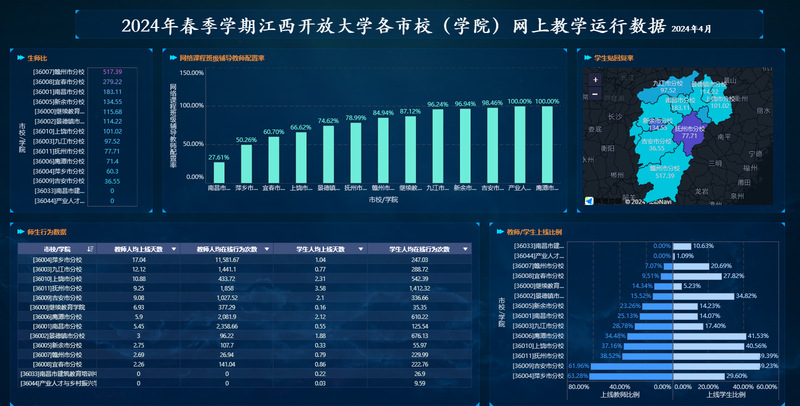800x406 pixels.
Task: Click the arrow icon beside 师生行为数据 title
Action: tap(21, 232)
